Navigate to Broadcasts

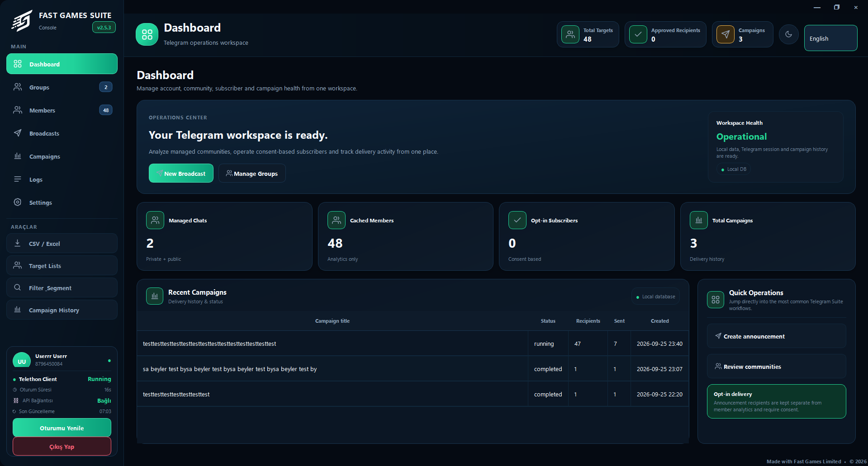pos(62,133)
